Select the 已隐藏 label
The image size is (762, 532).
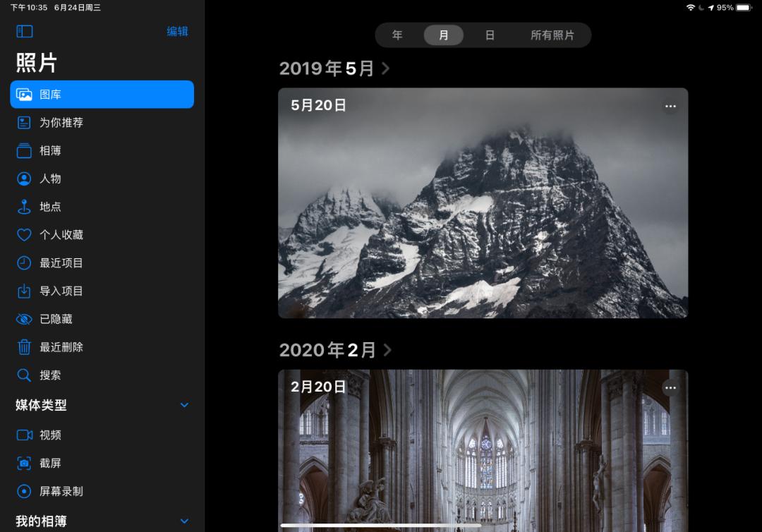click(x=56, y=319)
